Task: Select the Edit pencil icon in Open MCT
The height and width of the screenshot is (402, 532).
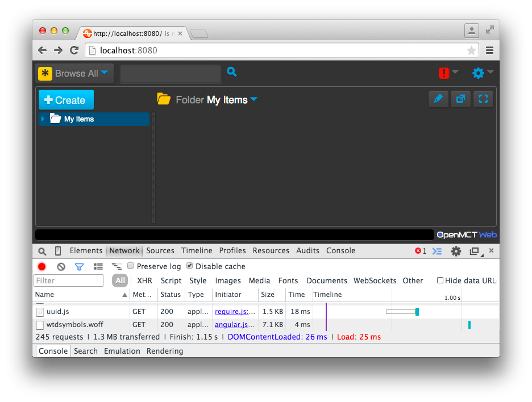Action: tap(438, 99)
